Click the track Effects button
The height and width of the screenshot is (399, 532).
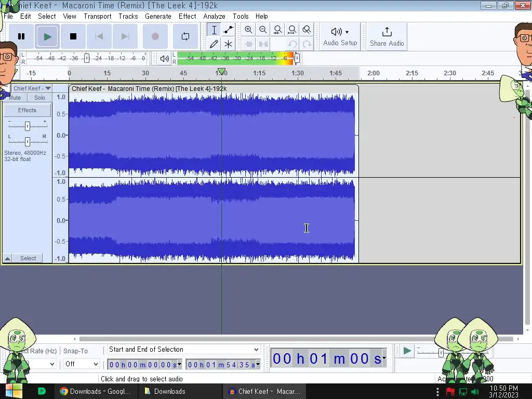tap(27, 110)
